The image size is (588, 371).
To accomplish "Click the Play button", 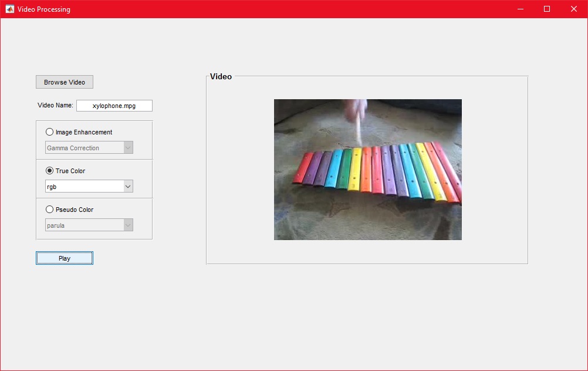I will [65, 258].
